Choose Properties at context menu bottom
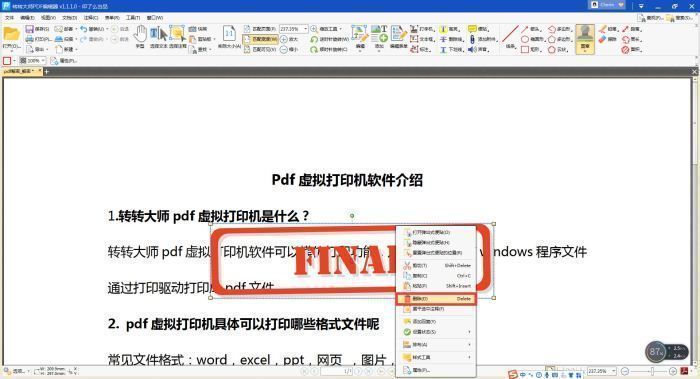Screen dimensions: 700x379 (x=436, y=370)
